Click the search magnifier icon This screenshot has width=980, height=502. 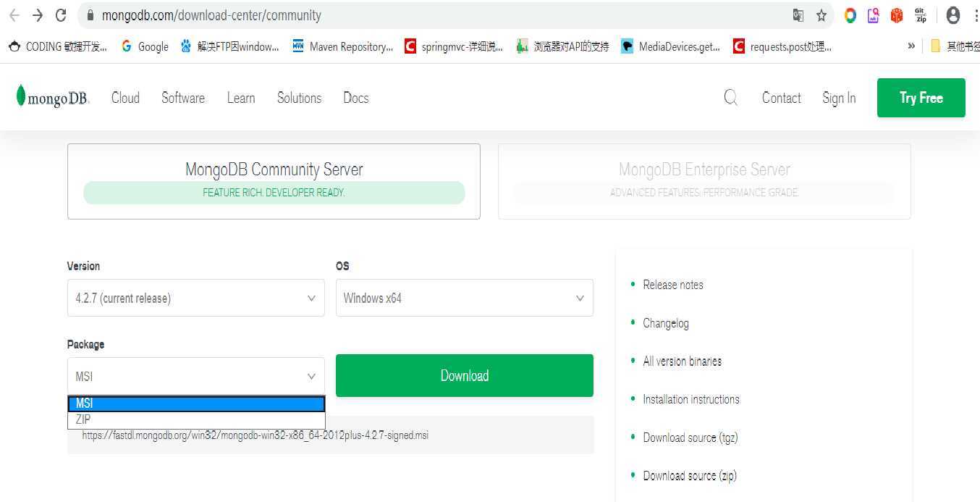click(x=731, y=98)
